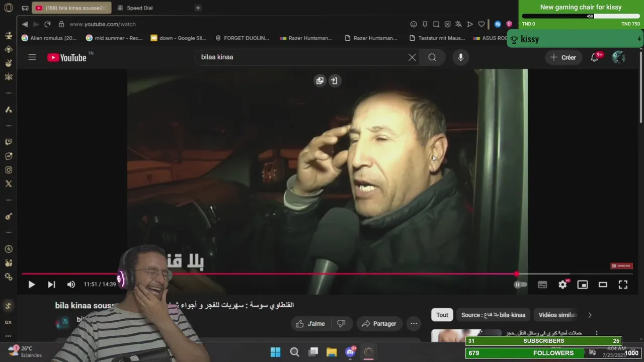Open X (Twitter) in the Opera sidebar

pyautogui.click(x=8, y=184)
